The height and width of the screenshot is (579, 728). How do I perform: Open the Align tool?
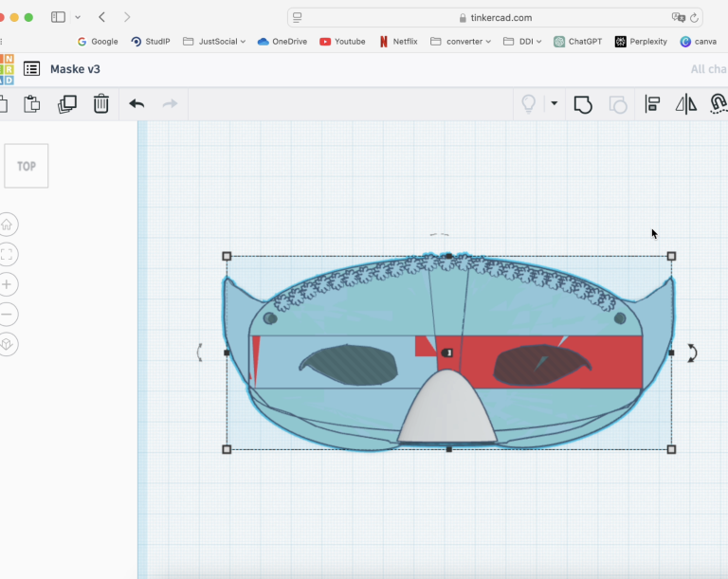tap(652, 104)
